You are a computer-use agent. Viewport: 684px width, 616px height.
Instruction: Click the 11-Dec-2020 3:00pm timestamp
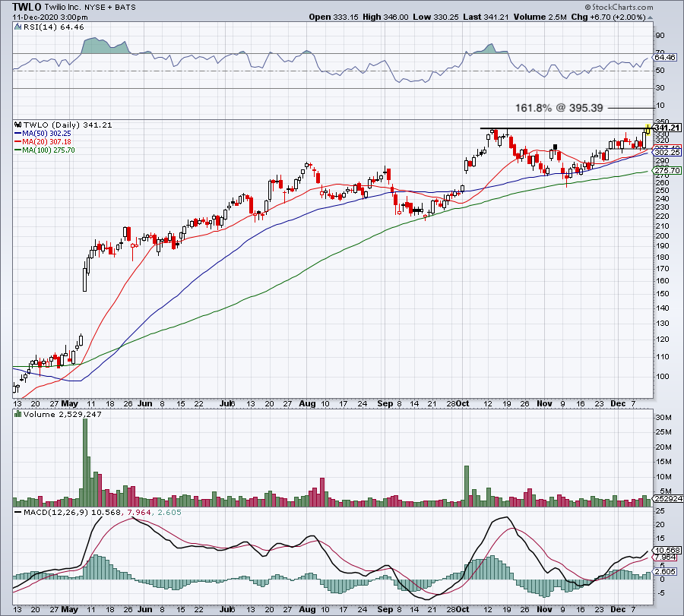(49, 17)
